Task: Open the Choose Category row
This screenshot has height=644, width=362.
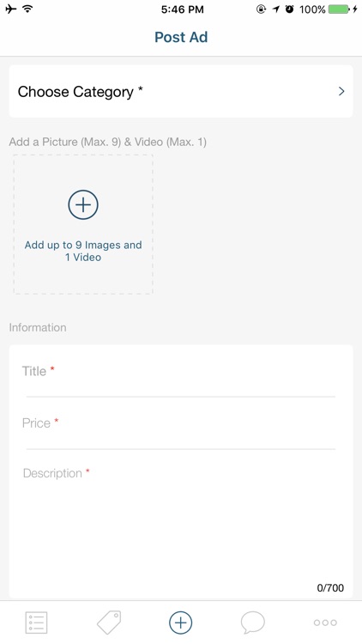Action: coord(181,91)
